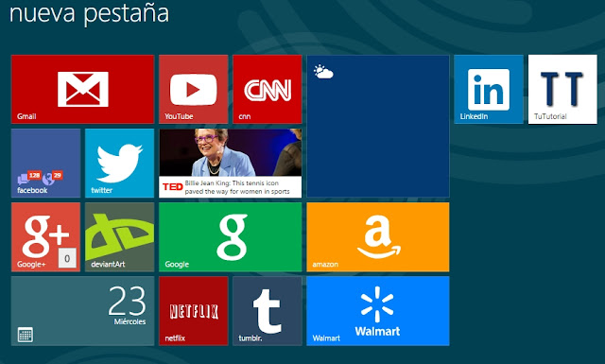Open the Google+ tile
This screenshot has width=605, height=364.
click(45, 237)
